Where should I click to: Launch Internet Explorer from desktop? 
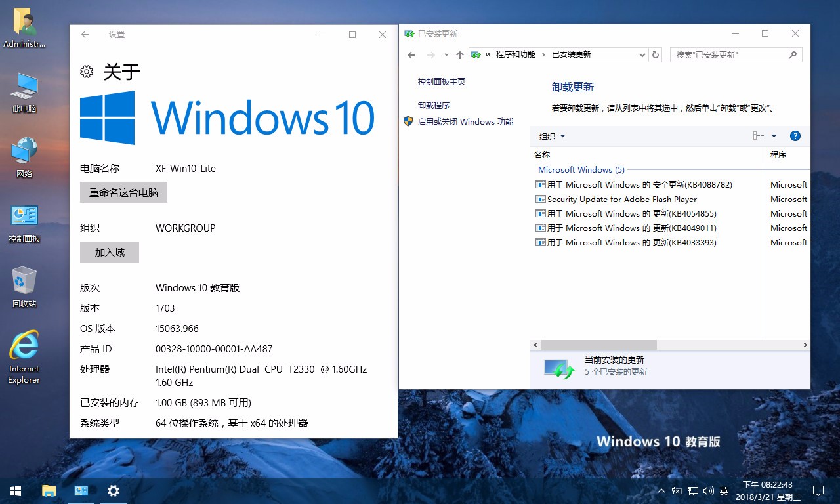(x=24, y=357)
